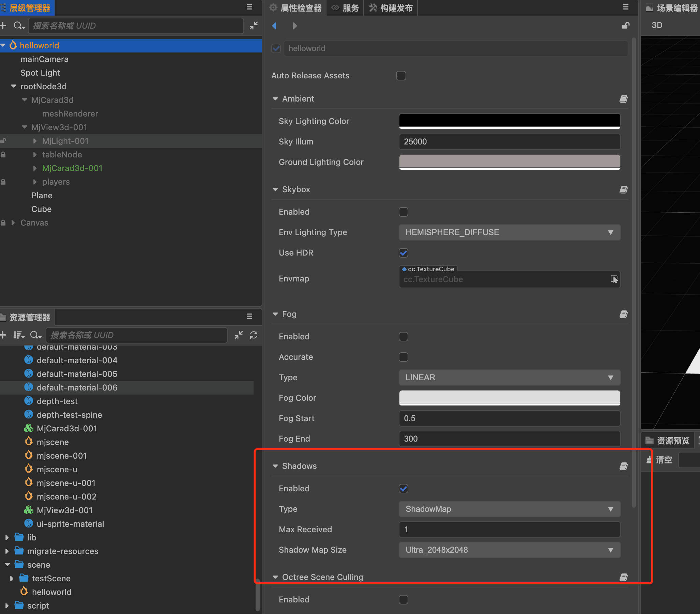This screenshot has width=700, height=614.
Task: Open hierarchy panel hamburger menu
Action: 249,7
